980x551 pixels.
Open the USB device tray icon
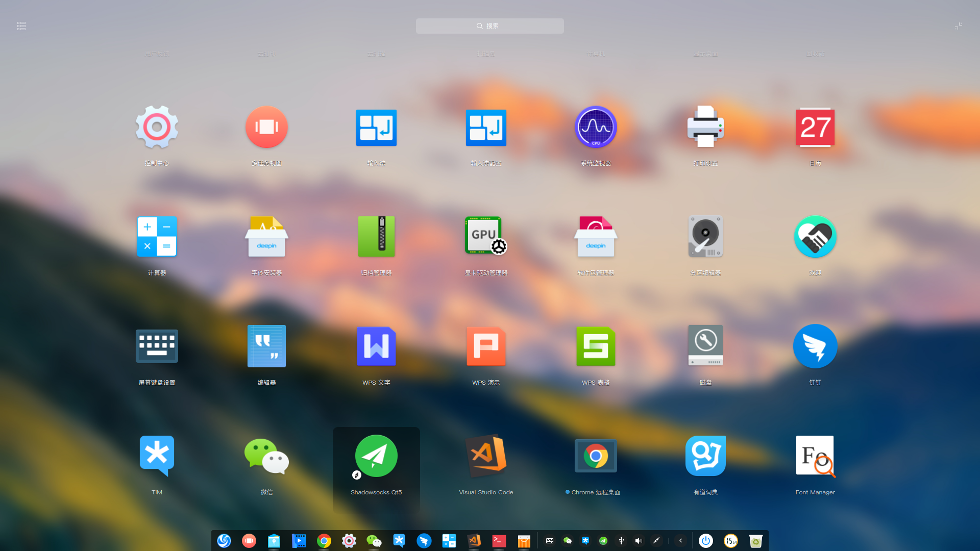[x=621, y=541]
